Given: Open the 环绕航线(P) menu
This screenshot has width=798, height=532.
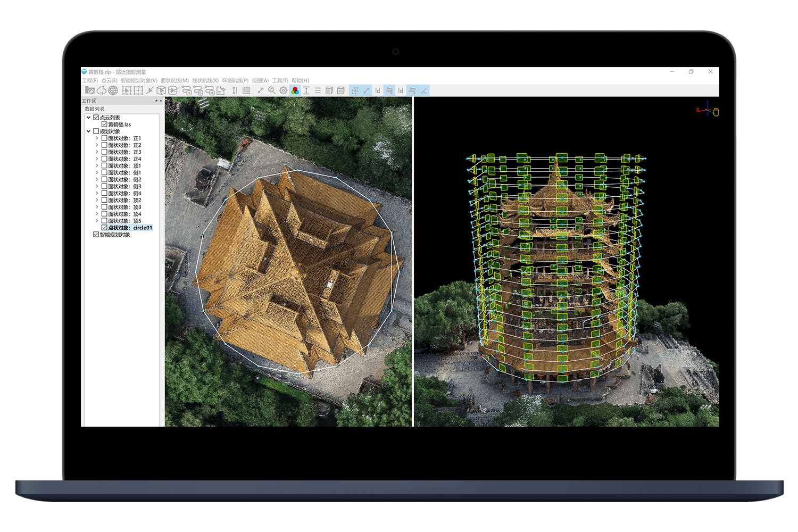Looking at the screenshot, I should coord(235,81).
